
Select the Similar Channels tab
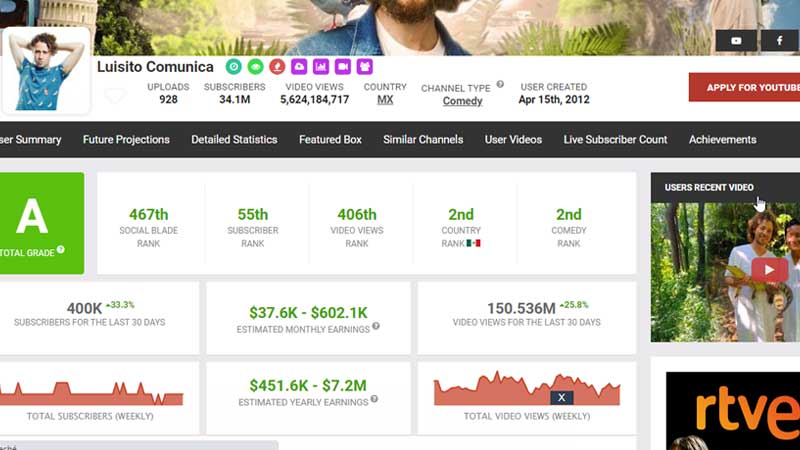(x=423, y=140)
